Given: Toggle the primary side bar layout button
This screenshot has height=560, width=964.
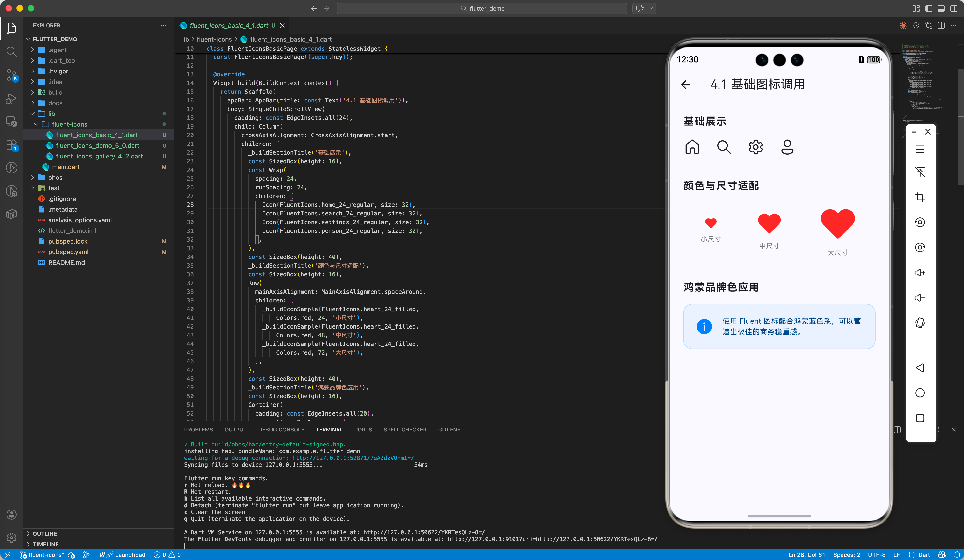Looking at the screenshot, I should (x=928, y=8).
